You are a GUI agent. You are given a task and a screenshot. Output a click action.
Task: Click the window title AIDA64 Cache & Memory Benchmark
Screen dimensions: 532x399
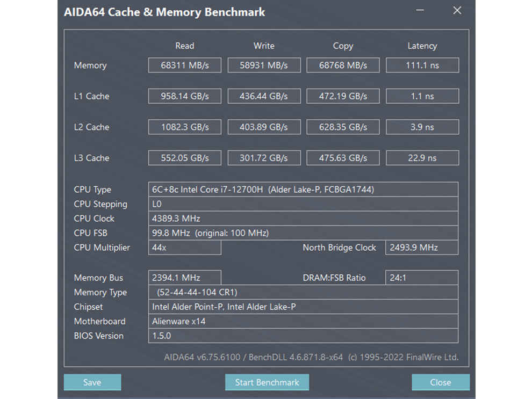coord(164,12)
